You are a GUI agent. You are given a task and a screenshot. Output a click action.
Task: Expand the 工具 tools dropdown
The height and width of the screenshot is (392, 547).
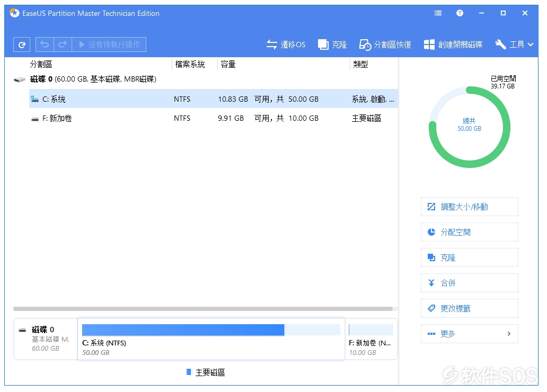[x=515, y=44]
